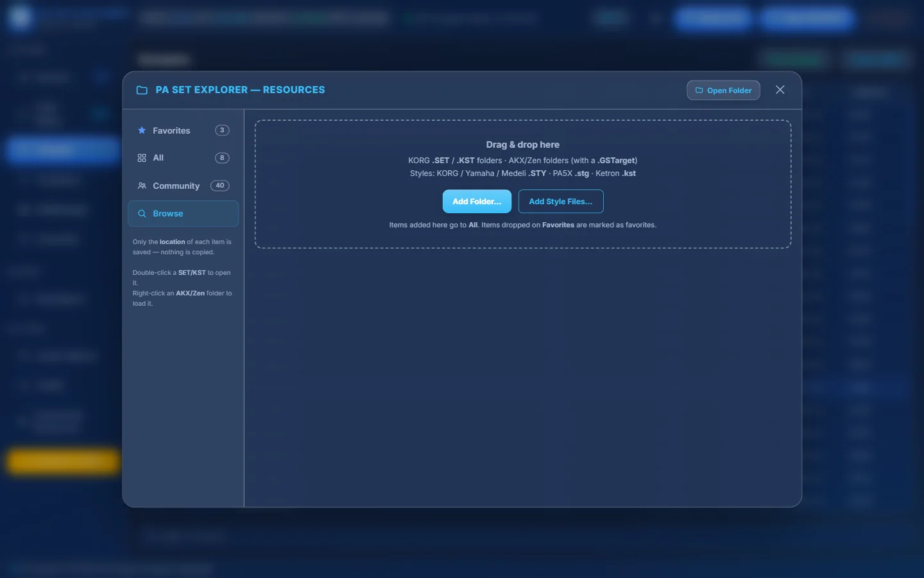Select the Favorites star entry
The image size is (924, 578).
183,130
